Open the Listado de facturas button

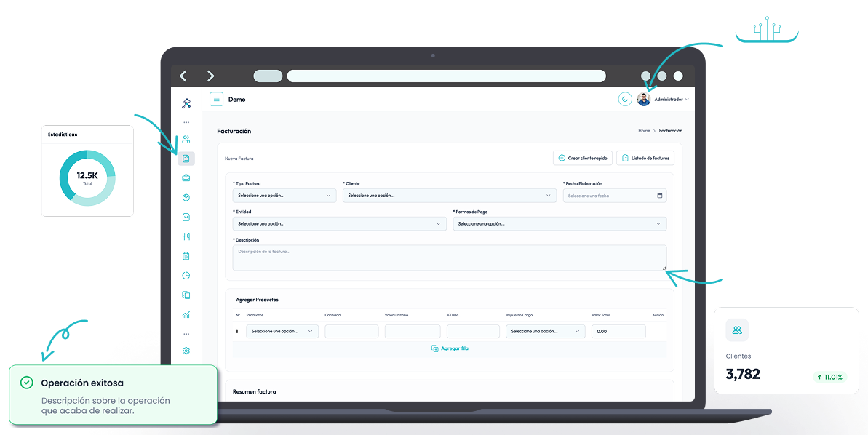click(x=645, y=158)
